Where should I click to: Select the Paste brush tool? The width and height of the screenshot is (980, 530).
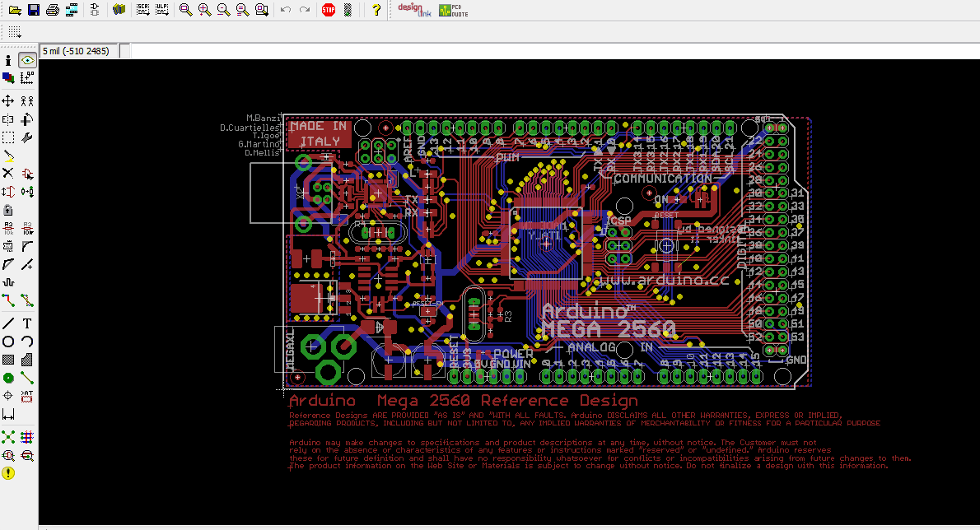click(x=8, y=156)
